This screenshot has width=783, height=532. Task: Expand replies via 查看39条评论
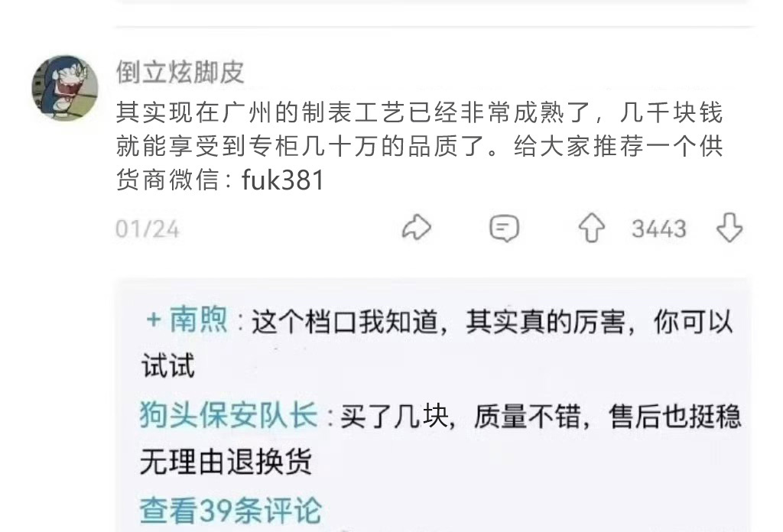(231, 510)
